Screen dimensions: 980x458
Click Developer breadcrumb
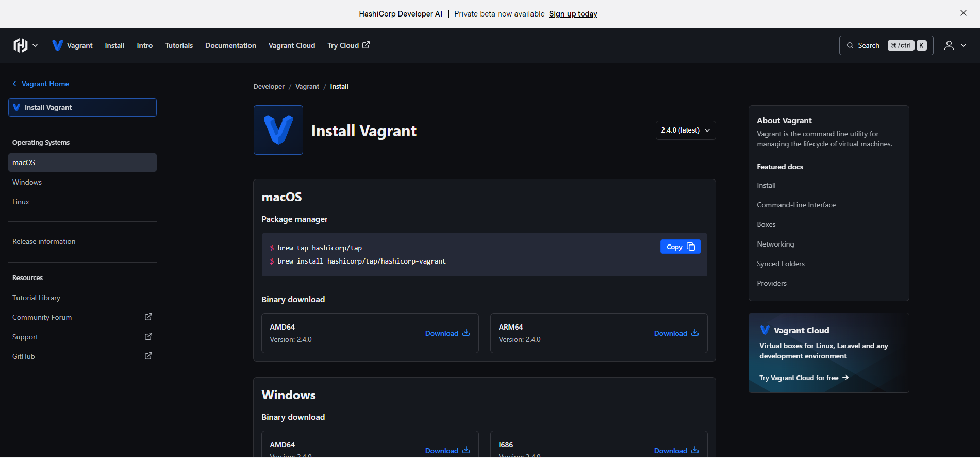(269, 86)
